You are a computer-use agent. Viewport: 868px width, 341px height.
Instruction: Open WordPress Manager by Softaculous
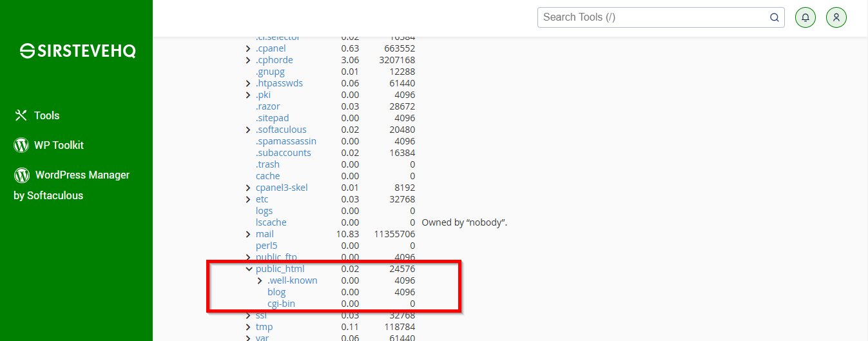pyautogui.click(x=72, y=184)
